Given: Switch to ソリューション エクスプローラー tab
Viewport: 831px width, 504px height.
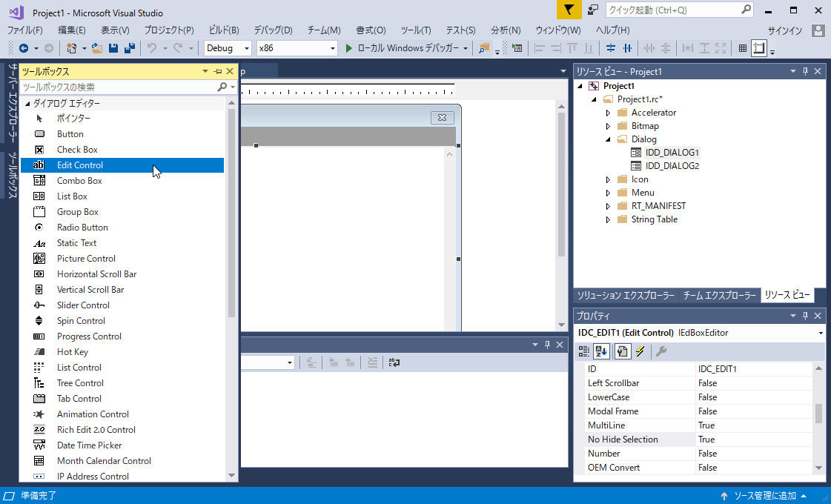Looking at the screenshot, I should coord(626,296).
